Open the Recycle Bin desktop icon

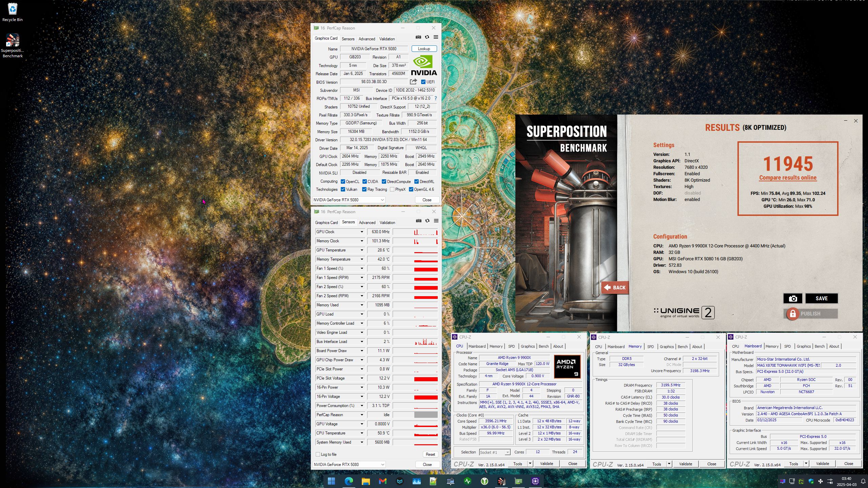[13, 12]
